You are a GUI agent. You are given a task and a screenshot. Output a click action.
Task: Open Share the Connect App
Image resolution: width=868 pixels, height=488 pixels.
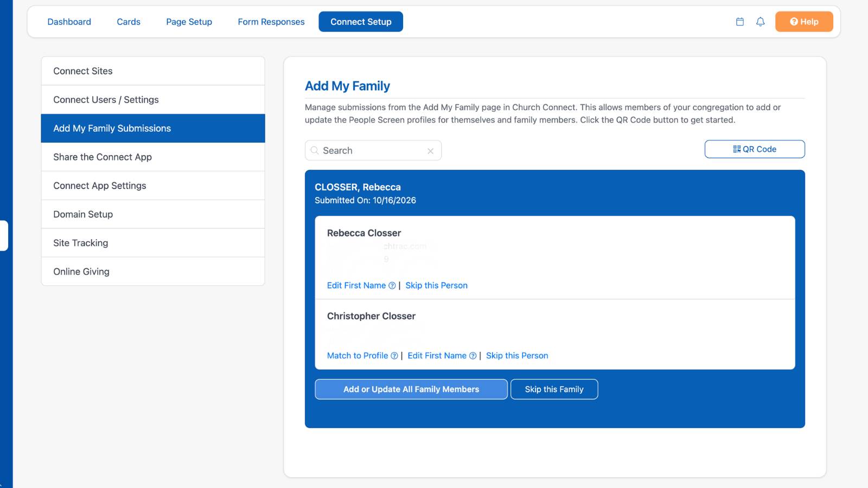pos(153,157)
